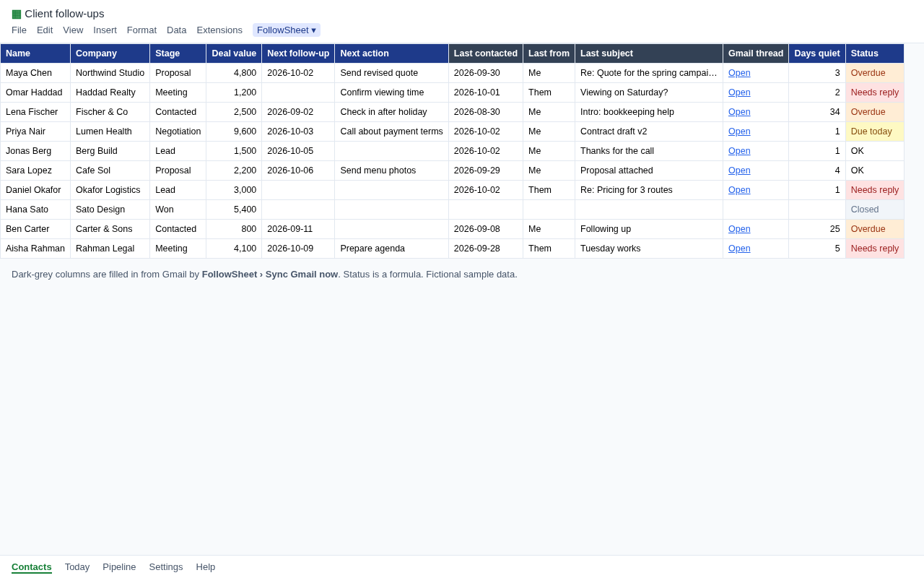The height and width of the screenshot is (578, 924).
Task: Select the Name column header
Action: coord(35,53)
